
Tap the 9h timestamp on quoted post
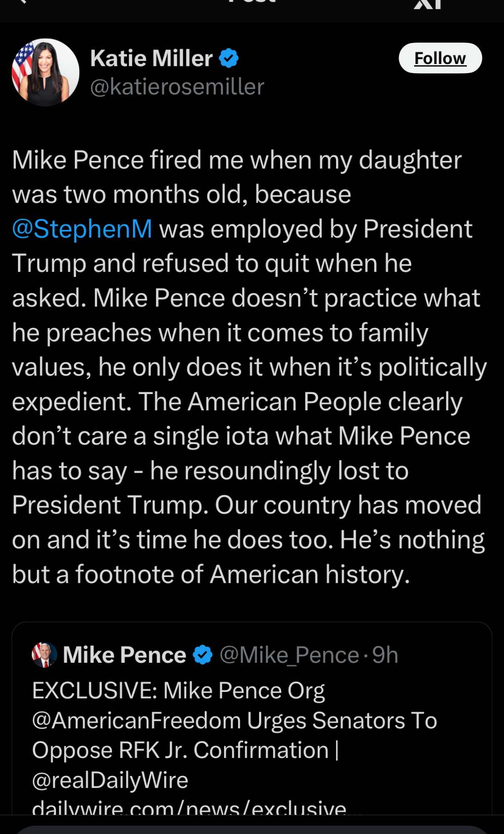(385, 655)
